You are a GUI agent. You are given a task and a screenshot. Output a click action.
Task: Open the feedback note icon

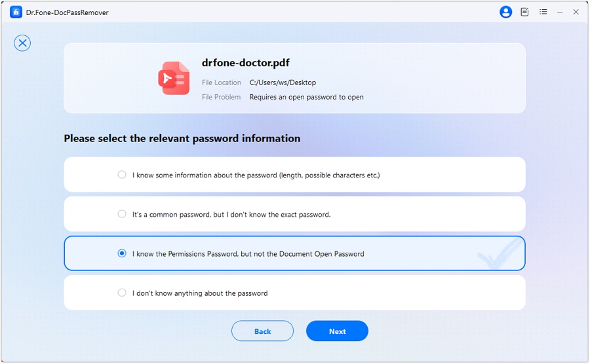click(x=524, y=12)
